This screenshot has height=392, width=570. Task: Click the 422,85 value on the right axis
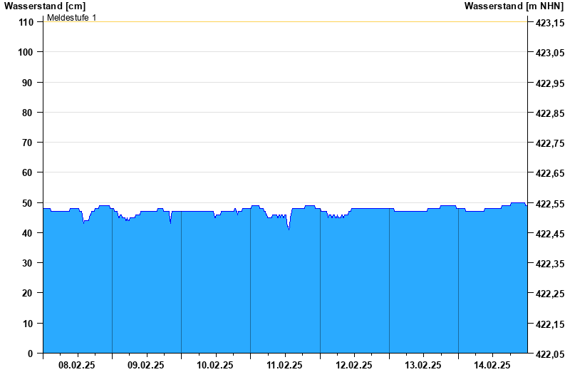[549, 113]
